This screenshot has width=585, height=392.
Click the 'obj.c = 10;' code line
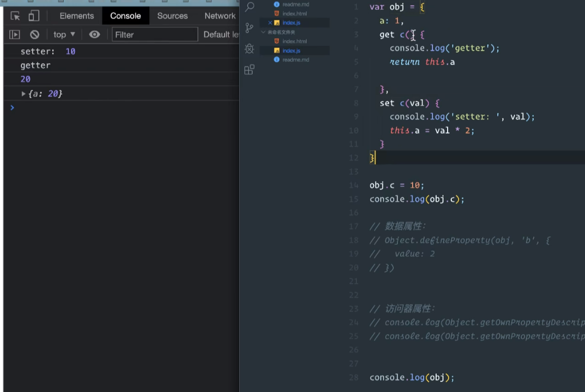pyautogui.click(x=396, y=185)
